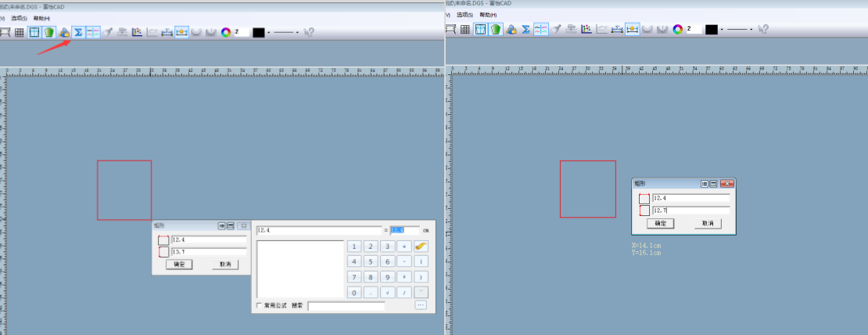Screen dimensions: 868x335
Task: Toggle the highlighted ruler measure icon in right toolbar
Action: [x=632, y=29]
